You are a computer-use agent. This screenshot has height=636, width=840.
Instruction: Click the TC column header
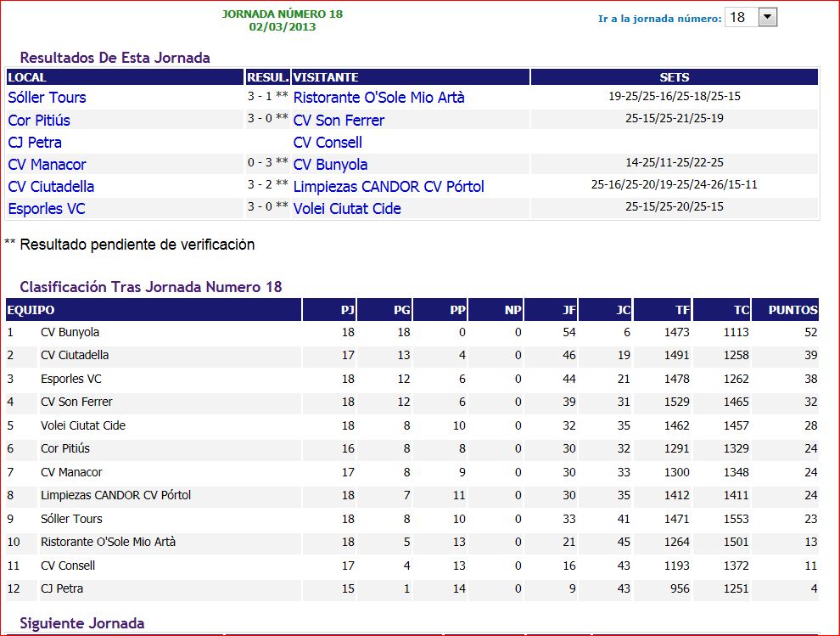pyautogui.click(x=721, y=310)
